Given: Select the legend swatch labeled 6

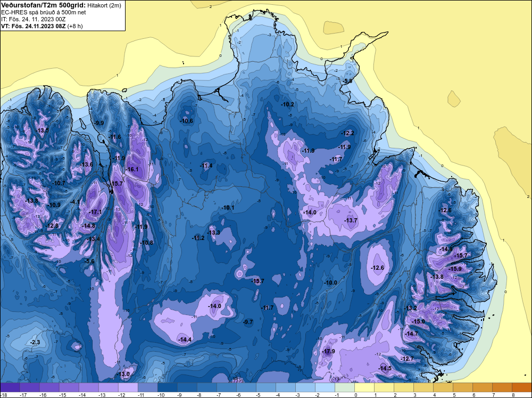Looking at the screenshot, I should point(483,387).
